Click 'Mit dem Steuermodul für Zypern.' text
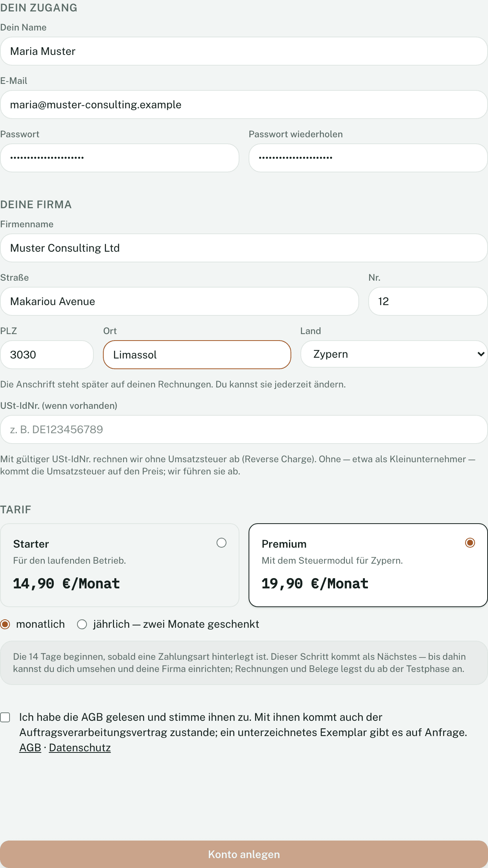The height and width of the screenshot is (868, 488). click(332, 561)
